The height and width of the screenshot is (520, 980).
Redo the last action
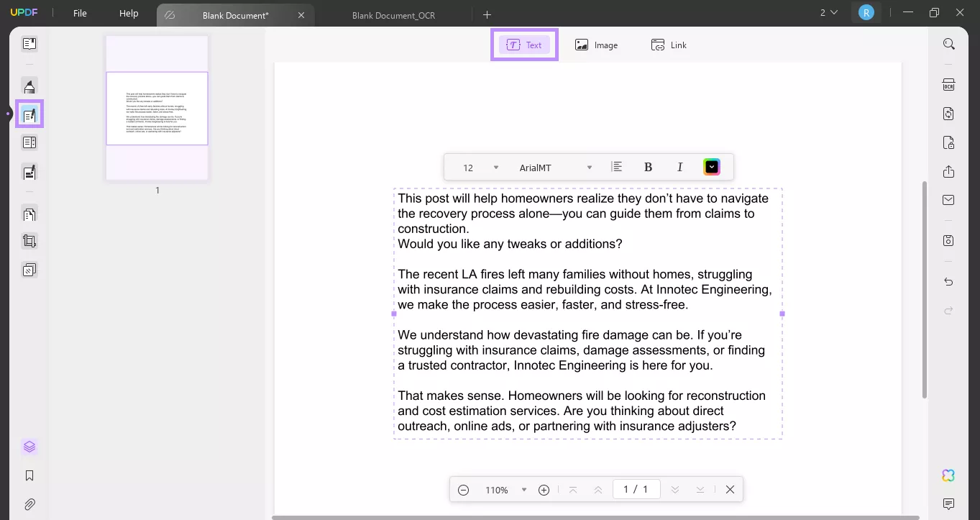(949, 311)
